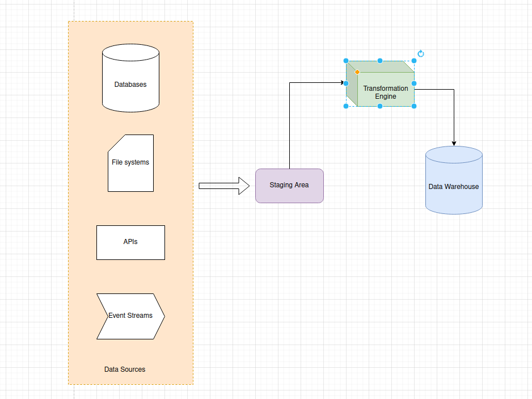Screen dimensions: 532x399
Task: Click the bottom-right resize handle of the selection
Action: (x=414, y=106)
